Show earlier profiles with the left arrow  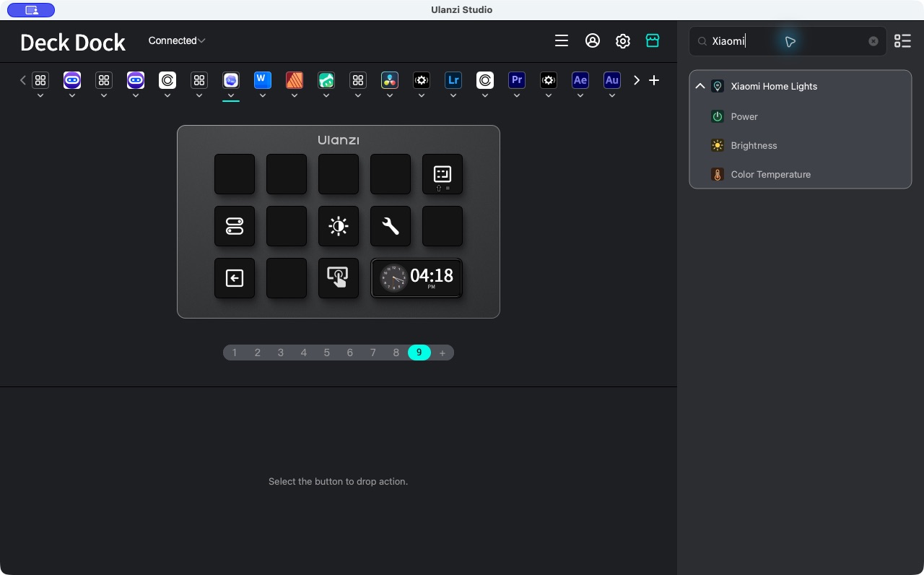pos(23,80)
